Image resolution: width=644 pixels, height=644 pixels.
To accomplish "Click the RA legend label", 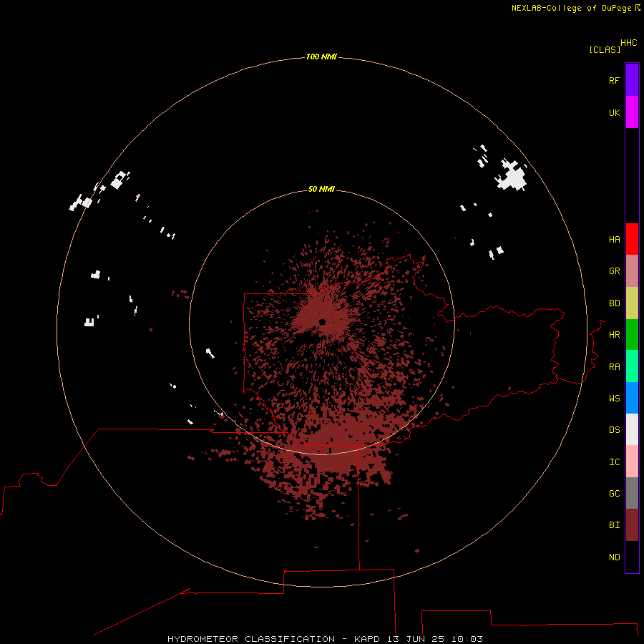I will [x=614, y=367].
